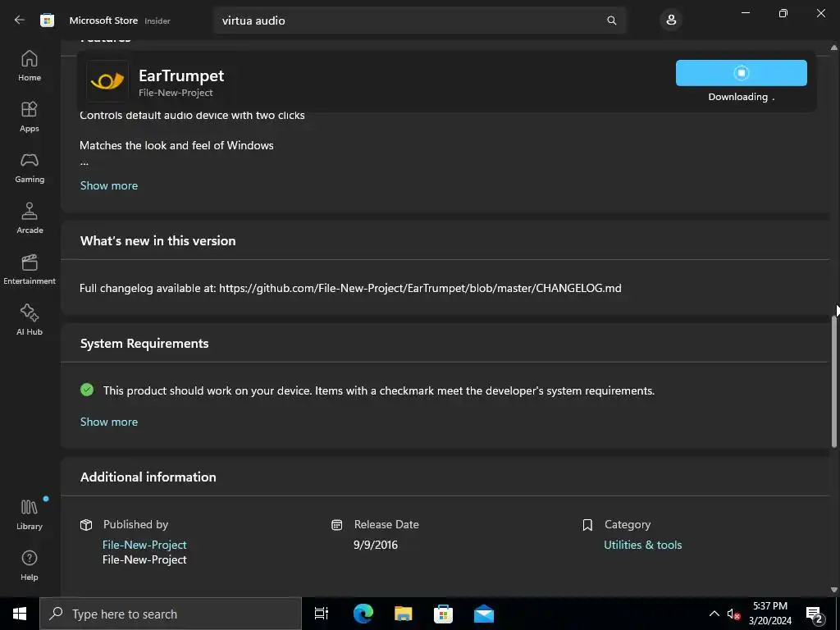Click the green system requirements checkmark
This screenshot has width=840, height=630.
point(87,390)
